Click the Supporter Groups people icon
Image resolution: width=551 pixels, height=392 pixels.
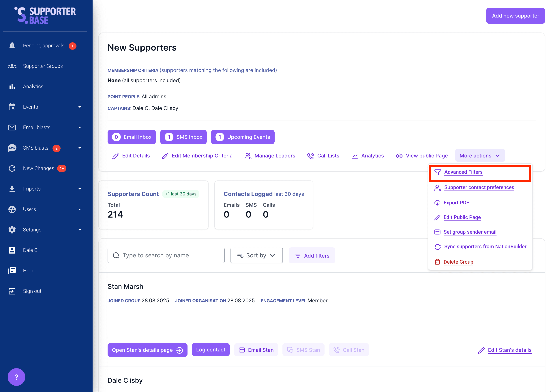[x=12, y=66]
